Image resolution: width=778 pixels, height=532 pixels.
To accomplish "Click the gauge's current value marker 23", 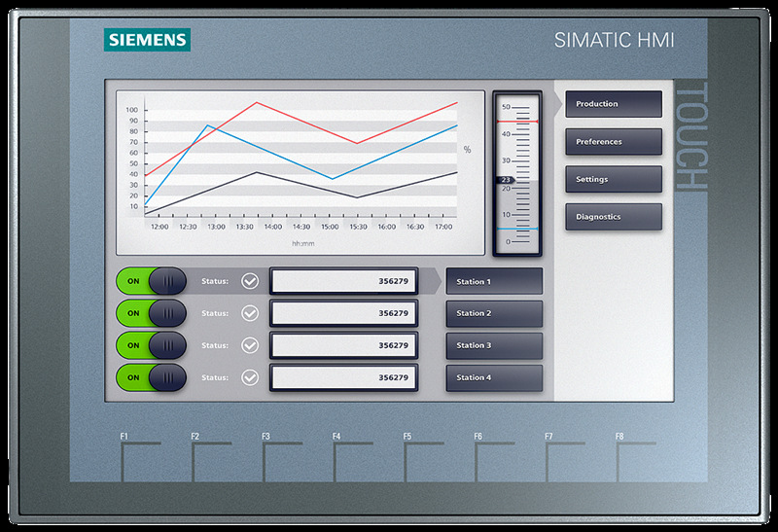I will tap(506, 180).
